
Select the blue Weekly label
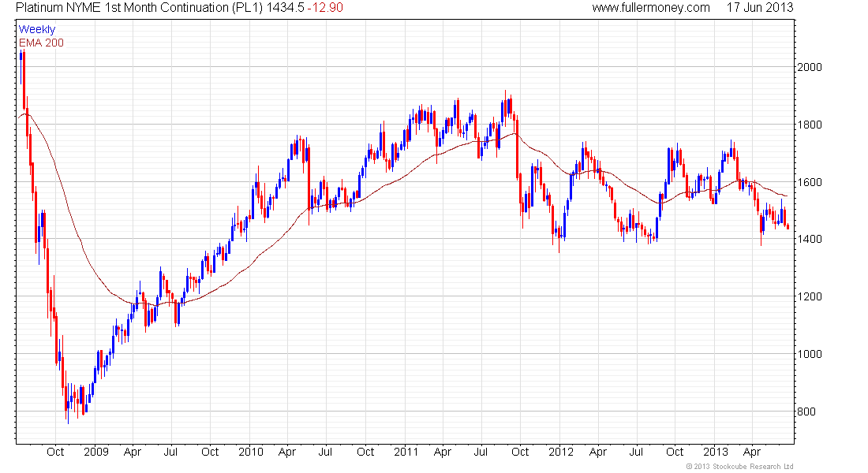tap(37, 29)
